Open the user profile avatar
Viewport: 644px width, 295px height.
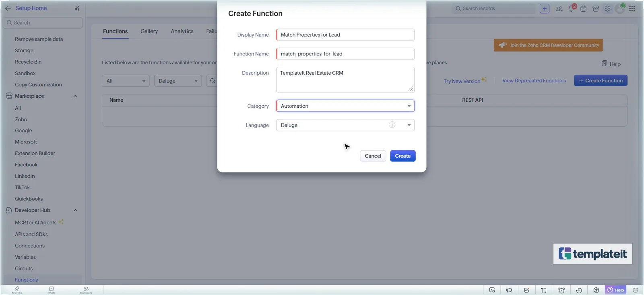click(620, 8)
